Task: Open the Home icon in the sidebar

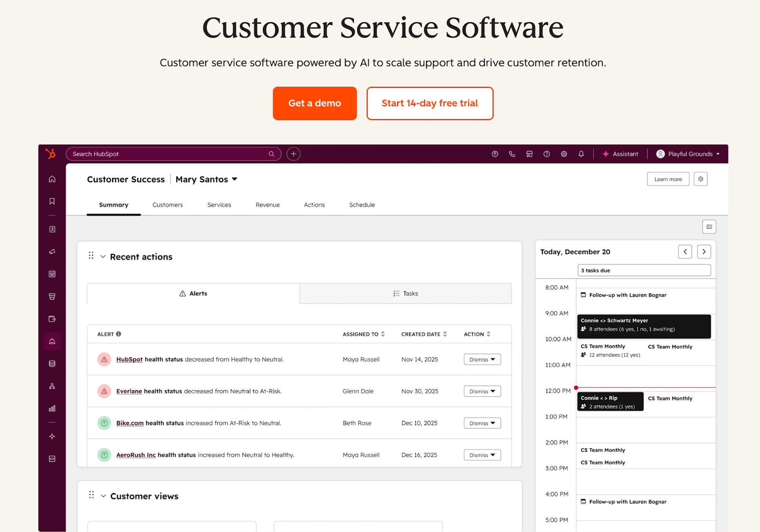Action: click(x=52, y=179)
